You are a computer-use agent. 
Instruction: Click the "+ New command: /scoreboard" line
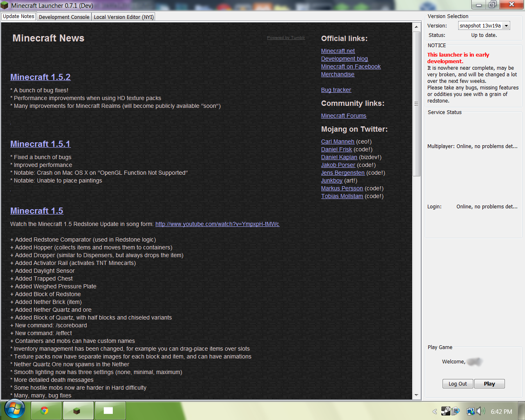pyautogui.click(x=48, y=325)
